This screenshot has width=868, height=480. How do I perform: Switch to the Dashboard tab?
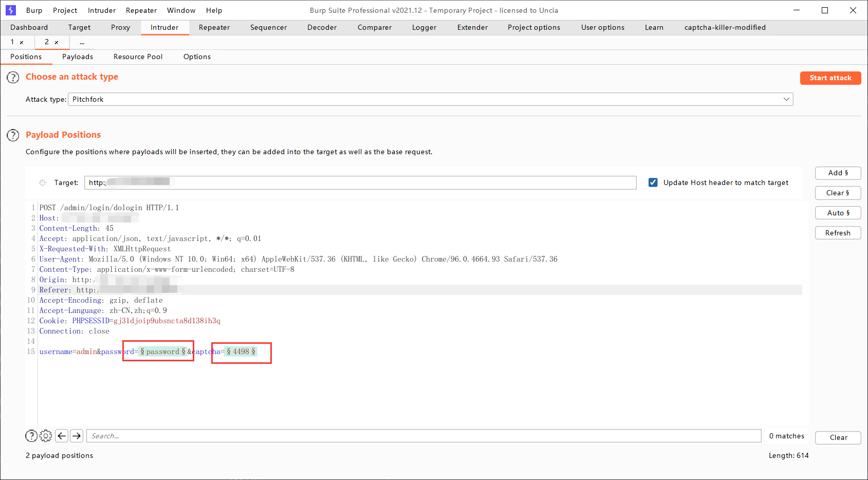(x=29, y=27)
